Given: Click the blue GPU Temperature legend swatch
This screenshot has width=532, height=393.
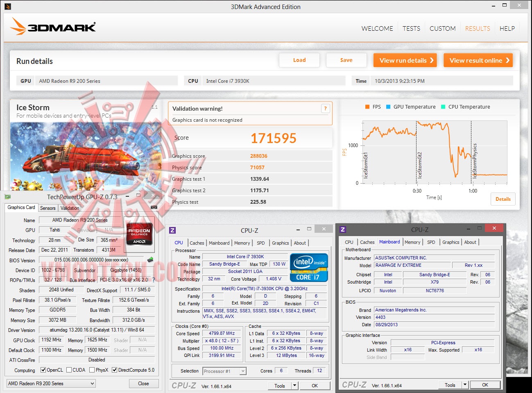Looking at the screenshot, I should (x=388, y=107).
